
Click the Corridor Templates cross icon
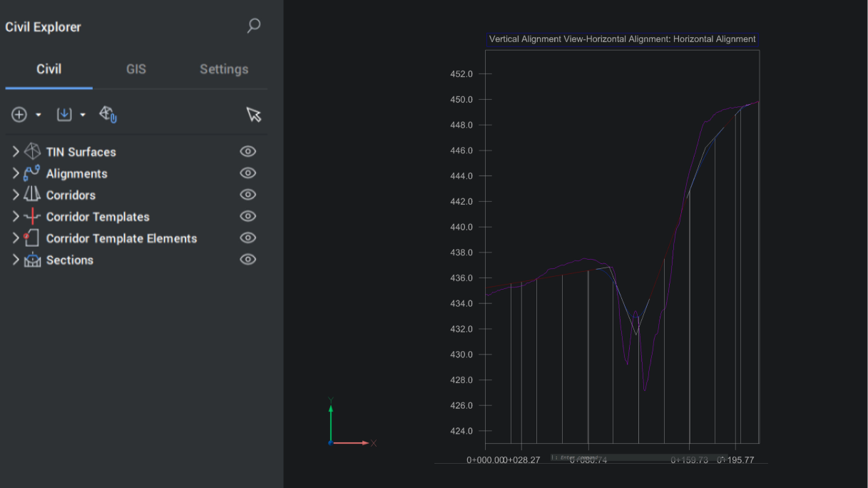pyautogui.click(x=32, y=216)
